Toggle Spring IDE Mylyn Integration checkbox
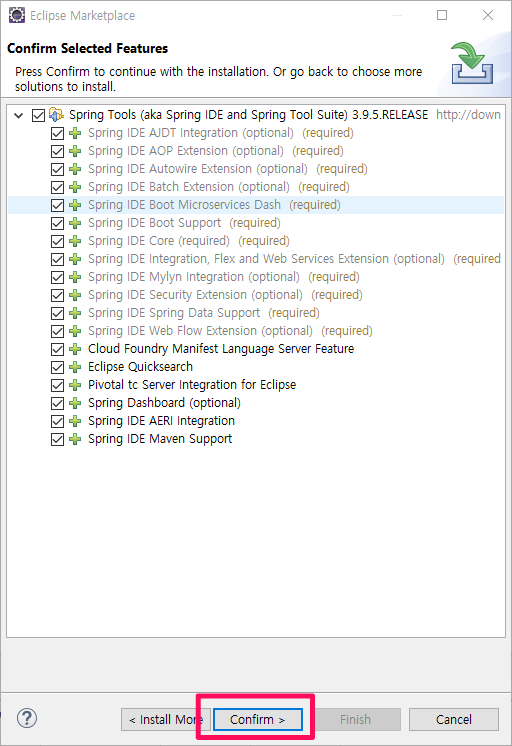512x746 pixels. [57, 277]
